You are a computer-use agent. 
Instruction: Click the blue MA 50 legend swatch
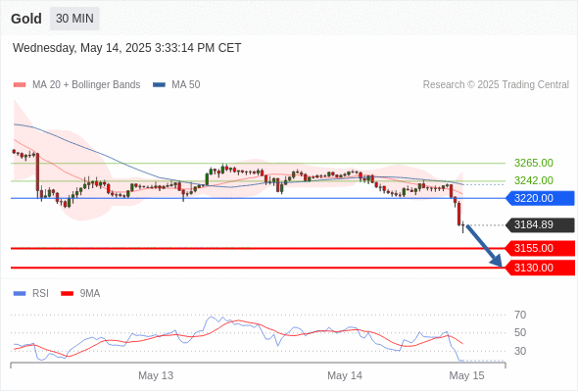pyautogui.click(x=159, y=85)
